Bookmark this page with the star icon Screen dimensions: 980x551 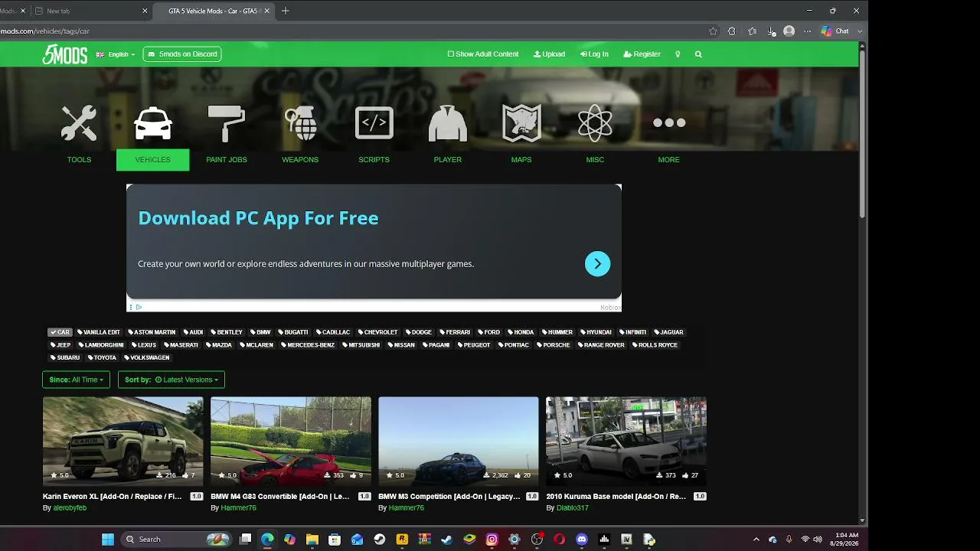tap(713, 31)
